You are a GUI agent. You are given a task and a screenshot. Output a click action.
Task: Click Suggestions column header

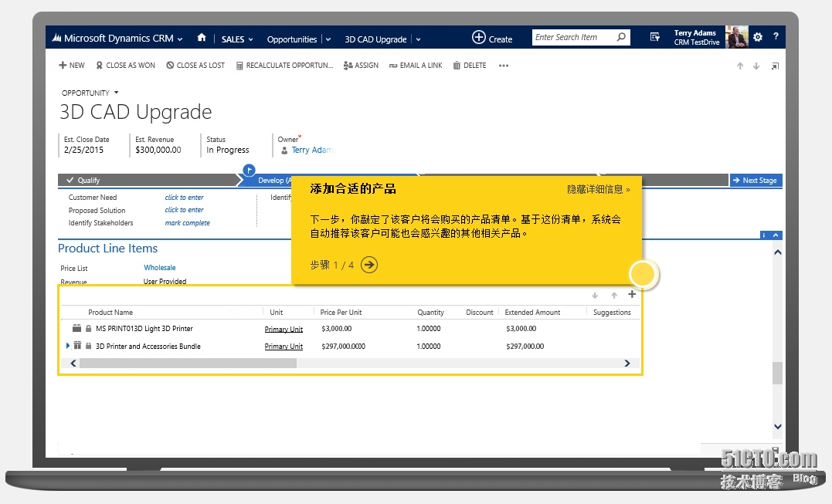[612, 312]
